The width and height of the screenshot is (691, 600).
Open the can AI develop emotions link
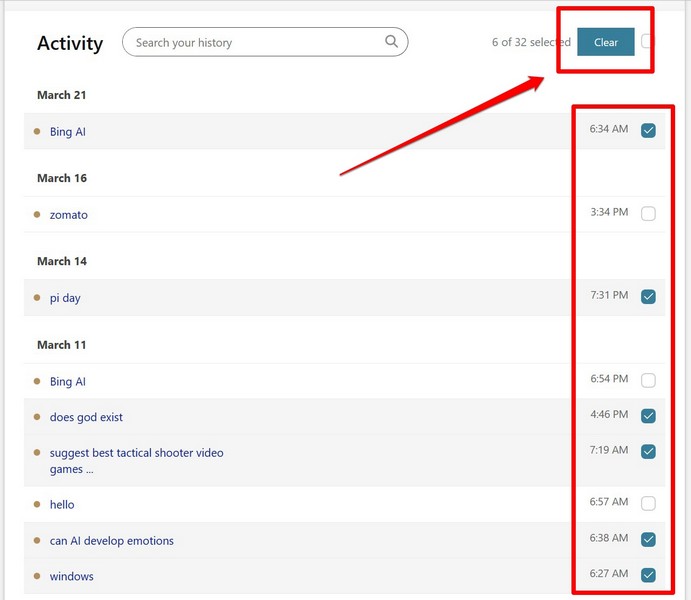tap(112, 541)
